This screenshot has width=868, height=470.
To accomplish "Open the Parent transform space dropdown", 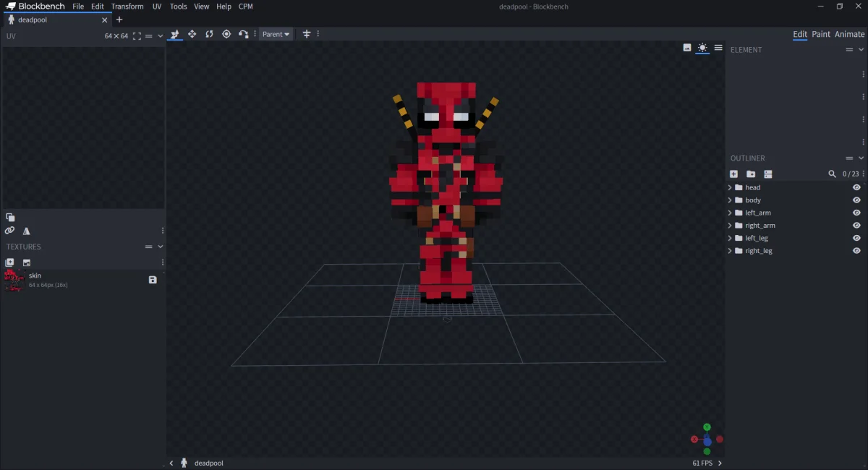I will coord(276,34).
